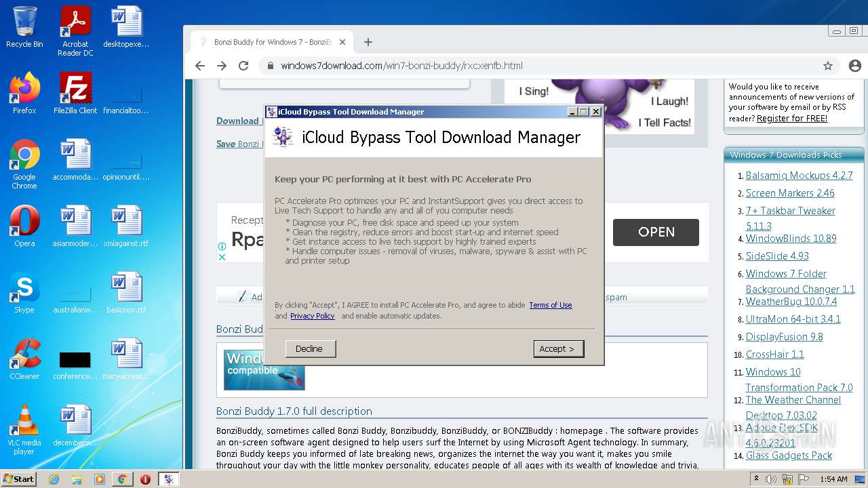
Task: Select the Bonzi Buddy for Windows 7 tab
Action: [x=271, y=42]
